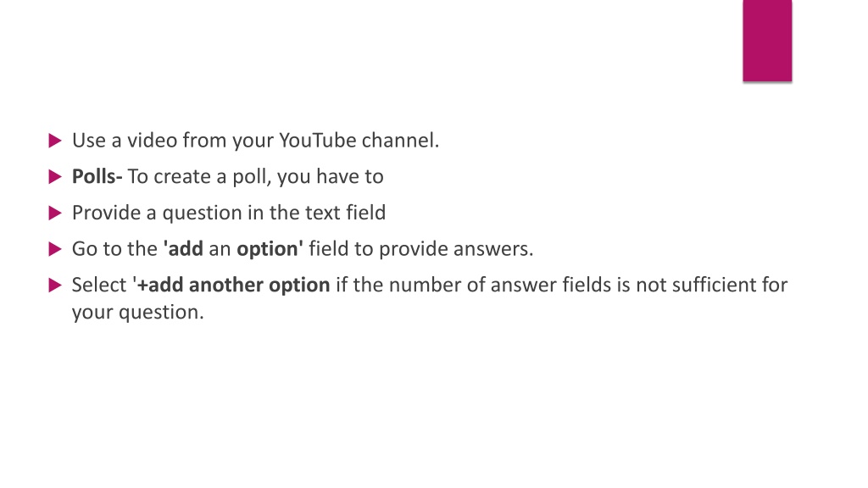Image resolution: width=868 pixels, height=488 pixels.
Task: Click the arrow bullet beside 'Polls-'
Action: (x=55, y=176)
